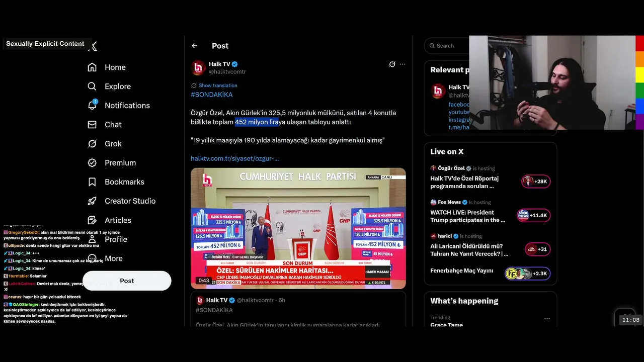This screenshot has width=644, height=362.
Task: Click Home label in navigation
Action: click(x=115, y=67)
